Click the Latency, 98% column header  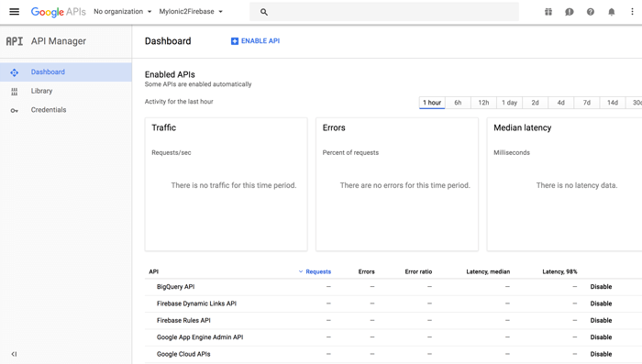point(559,271)
